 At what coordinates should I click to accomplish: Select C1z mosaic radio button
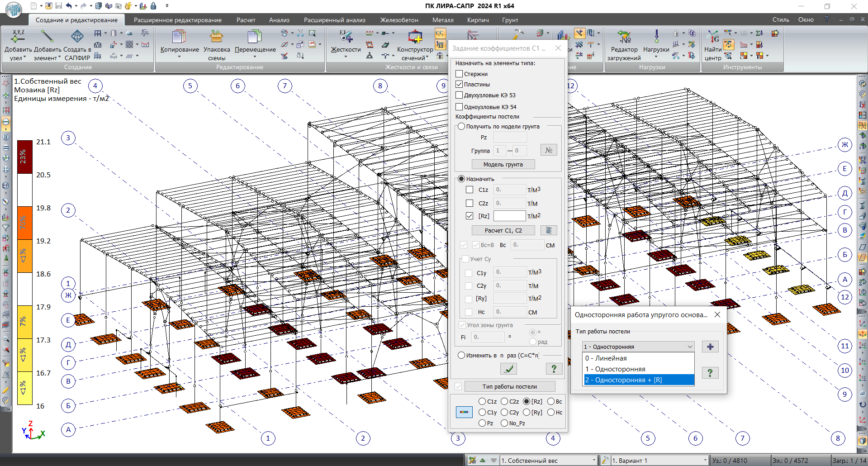coord(482,402)
